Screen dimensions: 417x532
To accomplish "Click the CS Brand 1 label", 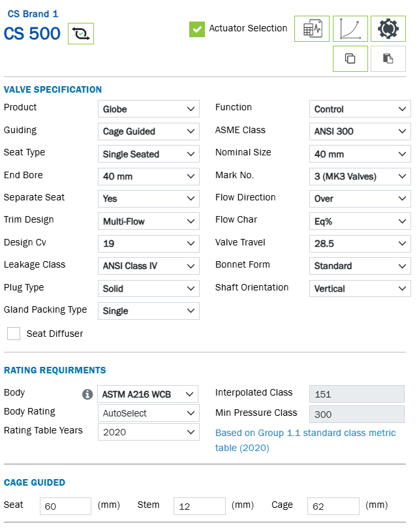I will [x=33, y=14].
